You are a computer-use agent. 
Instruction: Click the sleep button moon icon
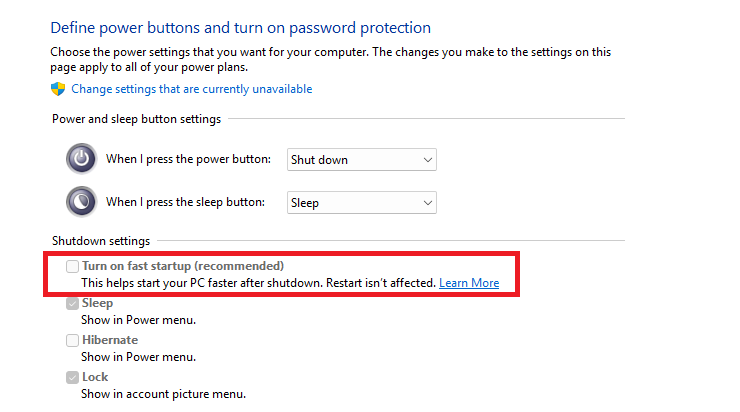pyautogui.click(x=82, y=202)
